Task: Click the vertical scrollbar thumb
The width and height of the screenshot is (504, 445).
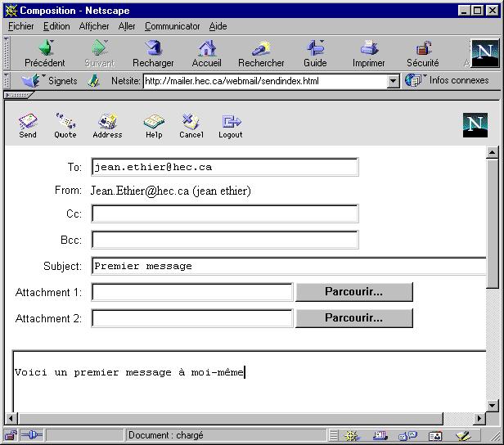Action: tap(492, 224)
